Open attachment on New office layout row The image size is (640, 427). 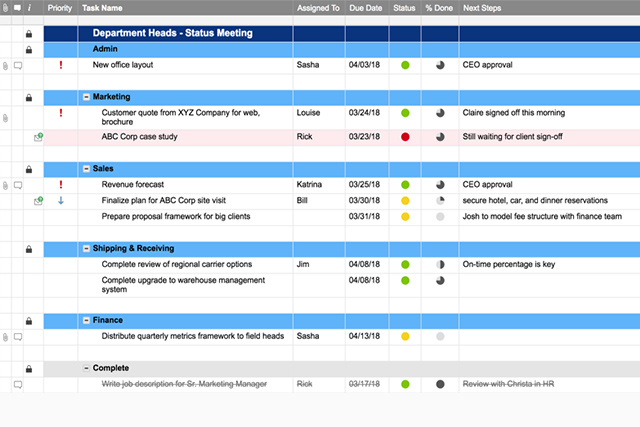tap(5, 66)
